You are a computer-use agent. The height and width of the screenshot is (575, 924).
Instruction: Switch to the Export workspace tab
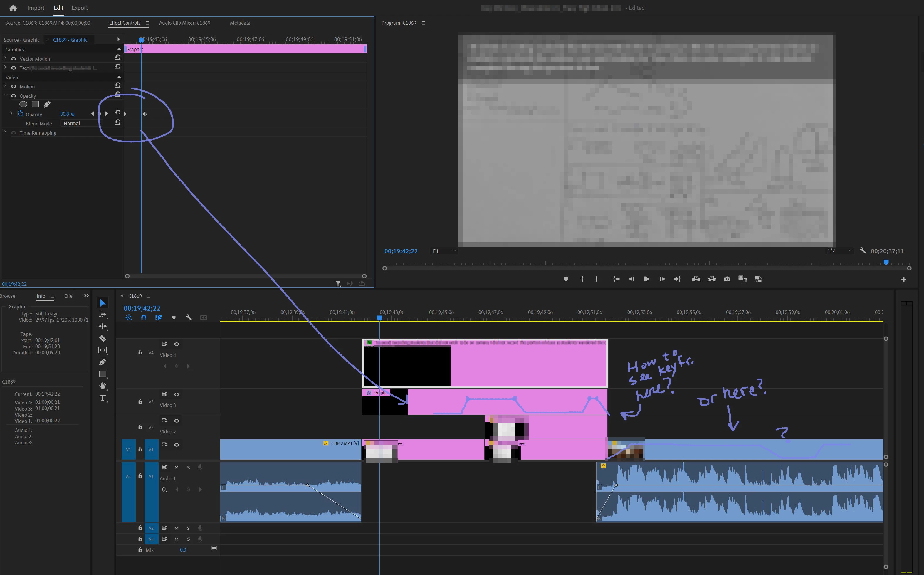pos(80,8)
